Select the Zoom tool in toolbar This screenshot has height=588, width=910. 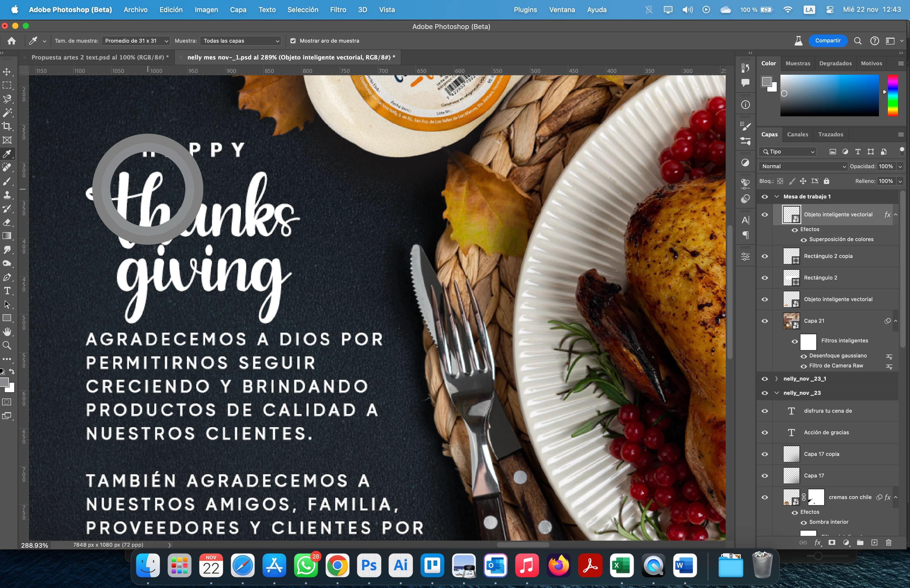pos(7,346)
